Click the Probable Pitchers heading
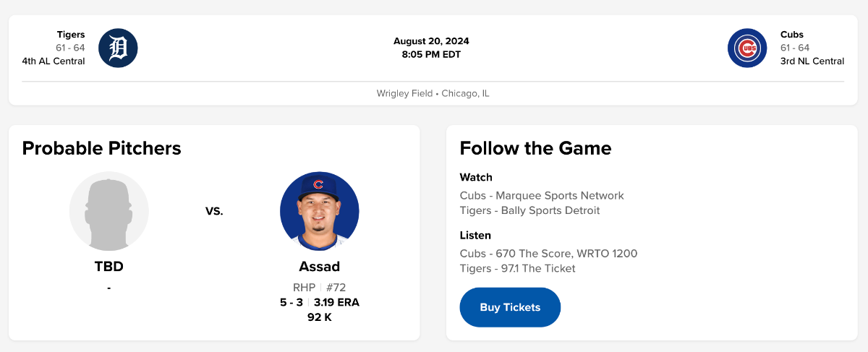This screenshot has height=352, width=868. [101, 148]
